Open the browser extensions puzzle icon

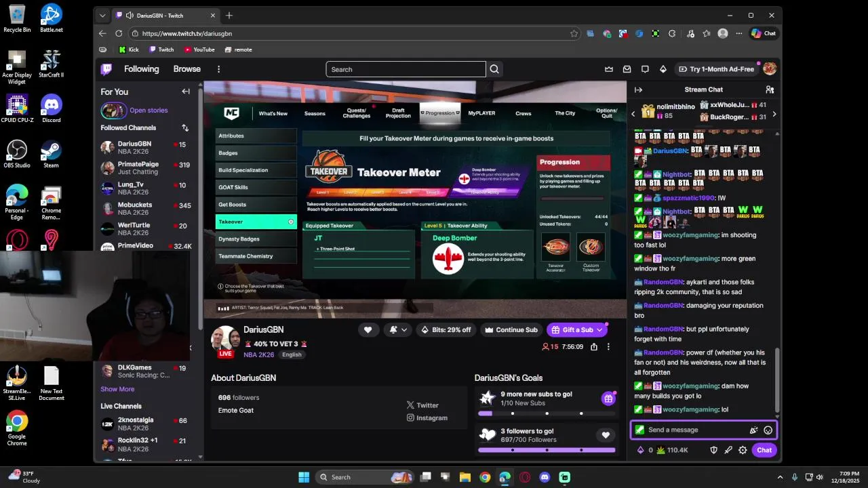point(672,33)
